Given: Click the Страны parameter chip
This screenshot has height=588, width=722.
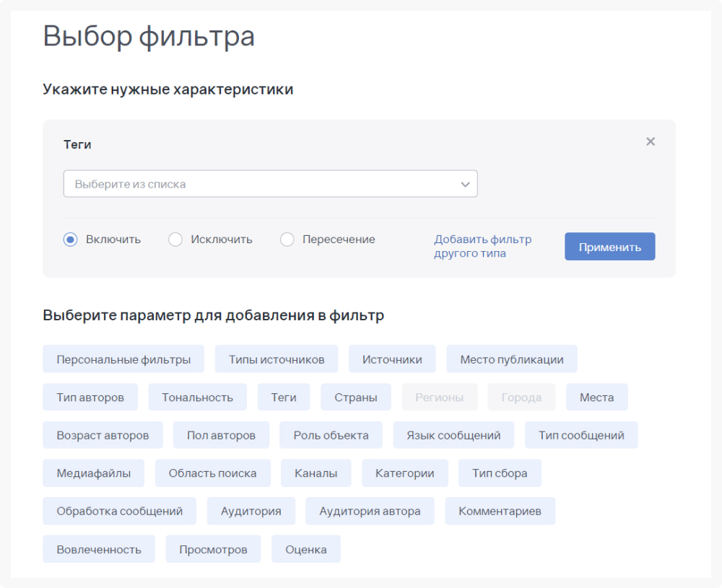Looking at the screenshot, I should click(356, 397).
